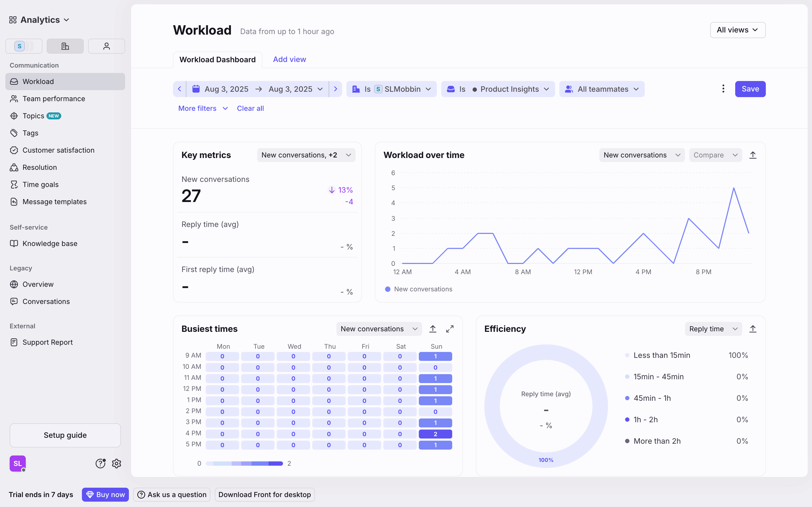
Task: Click the Busiest times export icon
Action: (433, 329)
